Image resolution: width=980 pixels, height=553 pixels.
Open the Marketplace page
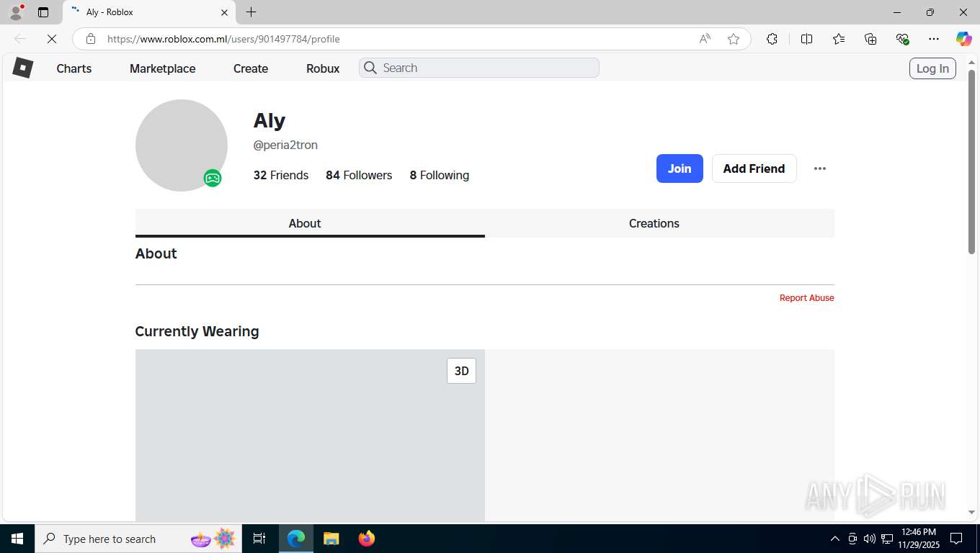[163, 68]
